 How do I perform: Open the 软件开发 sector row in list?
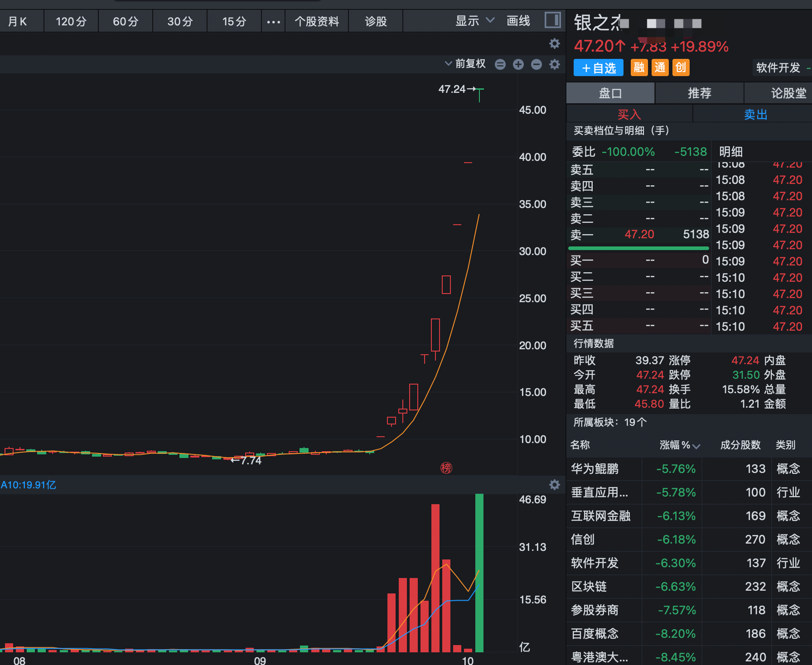[689, 563]
